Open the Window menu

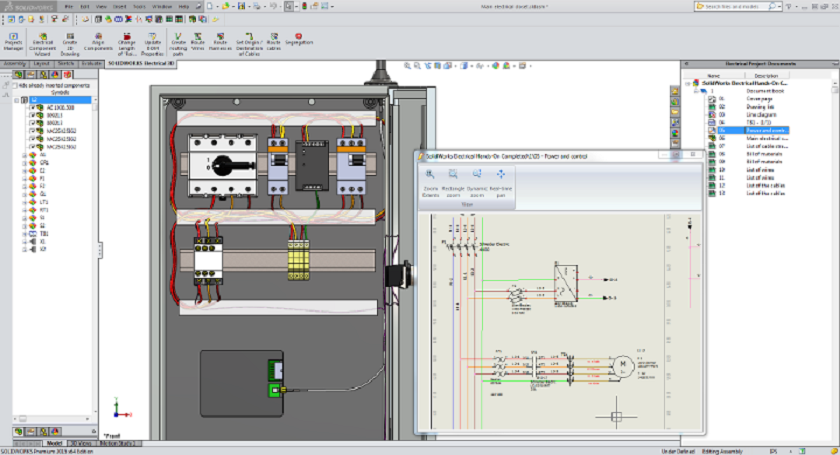[x=162, y=6]
